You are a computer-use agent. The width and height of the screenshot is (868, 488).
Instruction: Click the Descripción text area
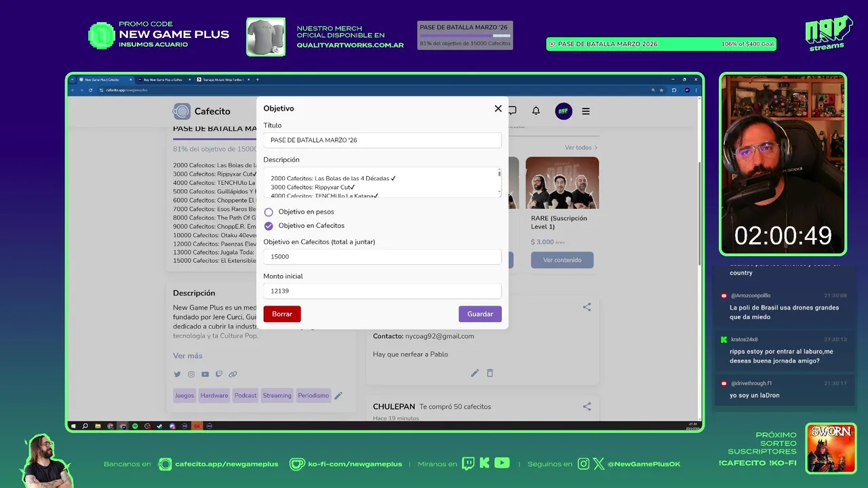[x=382, y=182]
